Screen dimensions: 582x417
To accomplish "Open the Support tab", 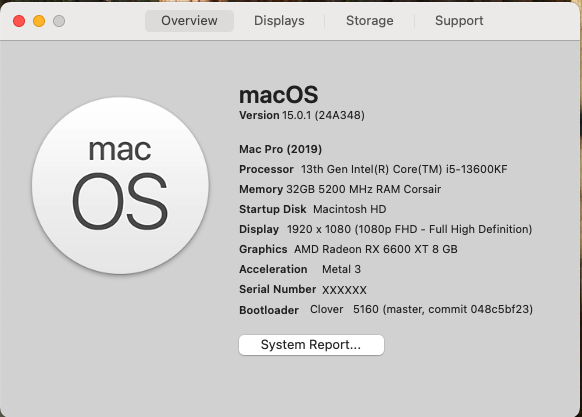I will 459,21.
